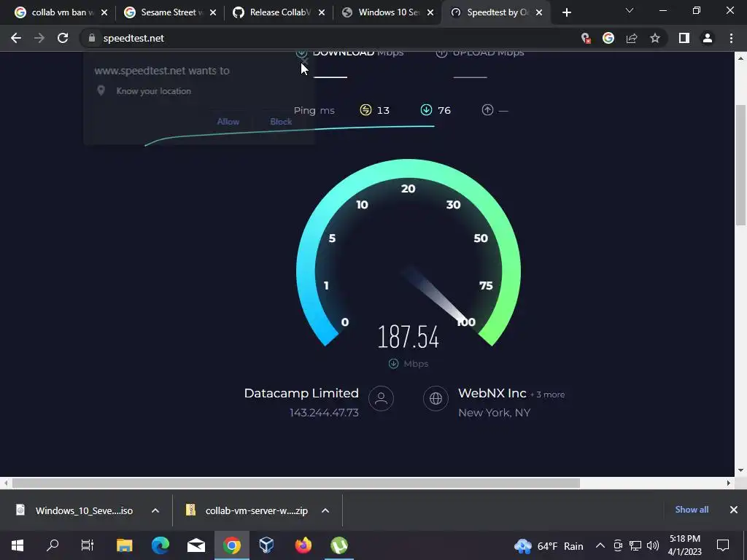Close the Windows 10 tab
Viewport: 747px width, 560px height.
coord(430,13)
